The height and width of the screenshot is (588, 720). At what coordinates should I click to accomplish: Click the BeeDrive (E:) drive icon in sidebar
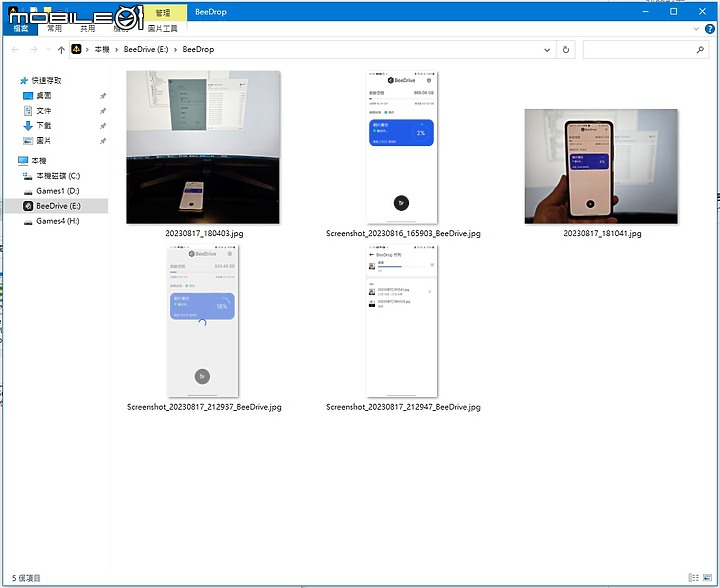point(28,206)
